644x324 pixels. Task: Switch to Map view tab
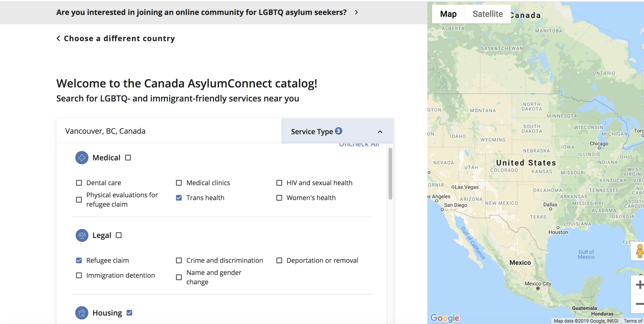pos(448,14)
